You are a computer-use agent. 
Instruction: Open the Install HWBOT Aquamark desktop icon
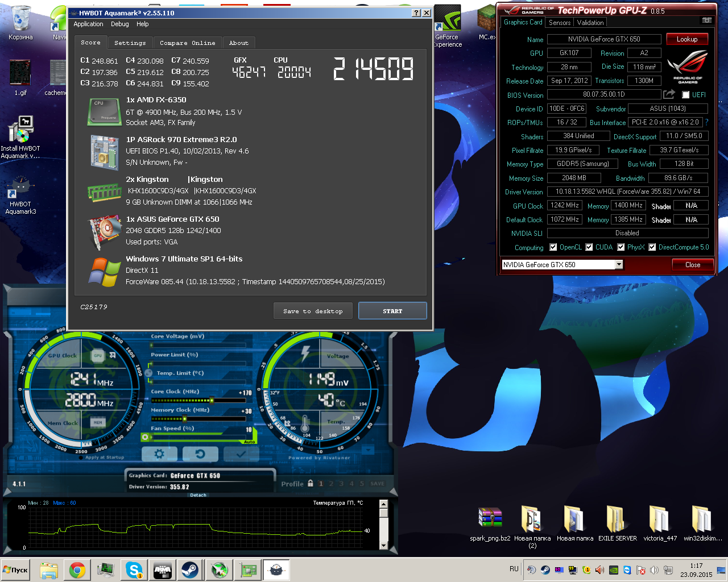pyautogui.click(x=20, y=137)
